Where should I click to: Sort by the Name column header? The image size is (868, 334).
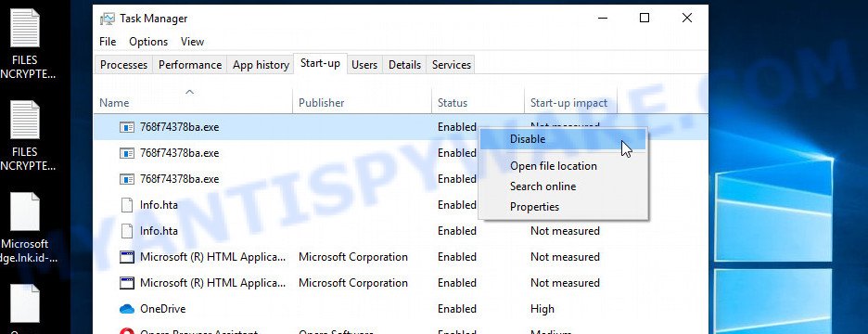click(193, 102)
